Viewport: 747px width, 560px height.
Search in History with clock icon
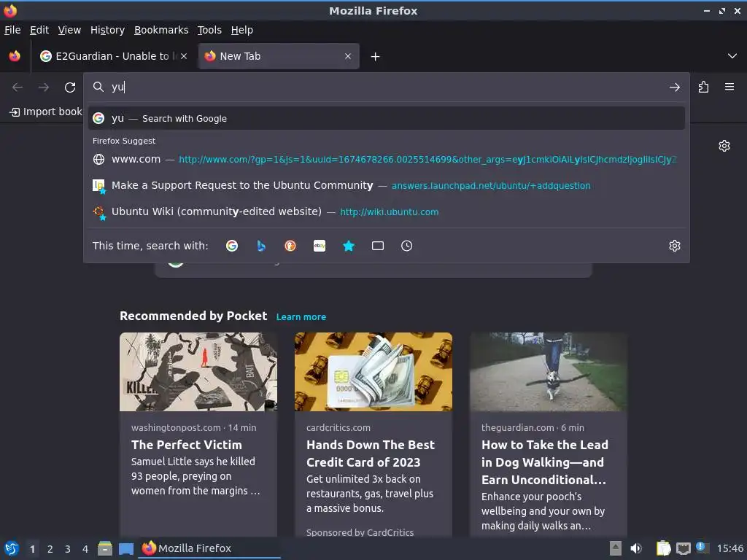pos(407,246)
